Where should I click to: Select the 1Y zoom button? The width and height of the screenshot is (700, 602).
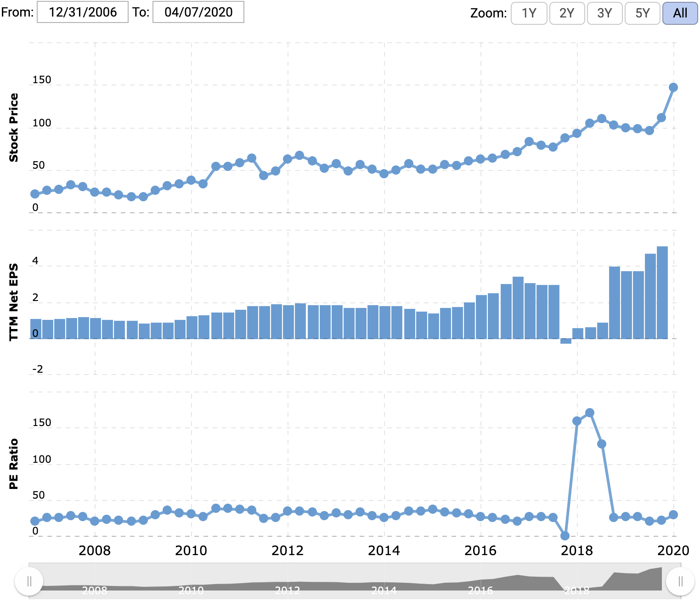[529, 13]
